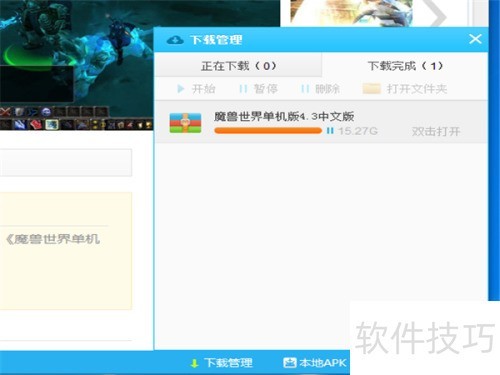
Task: Click the cloud download icon in the title bar
Action: pyautogui.click(x=175, y=40)
